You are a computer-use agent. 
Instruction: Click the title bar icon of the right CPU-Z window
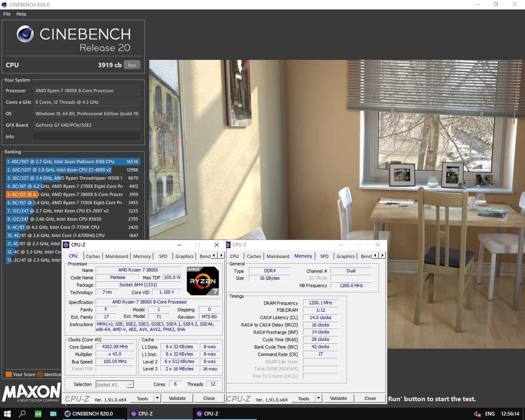tap(228, 245)
